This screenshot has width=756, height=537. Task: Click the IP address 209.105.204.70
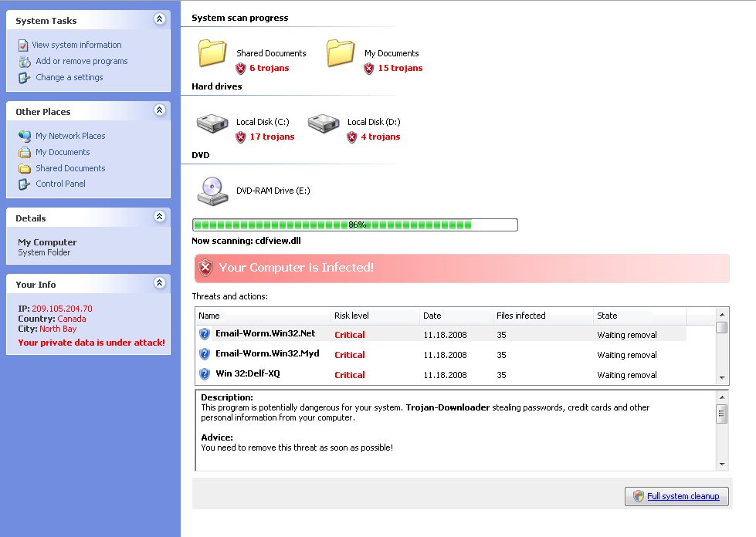(x=62, y=309)
